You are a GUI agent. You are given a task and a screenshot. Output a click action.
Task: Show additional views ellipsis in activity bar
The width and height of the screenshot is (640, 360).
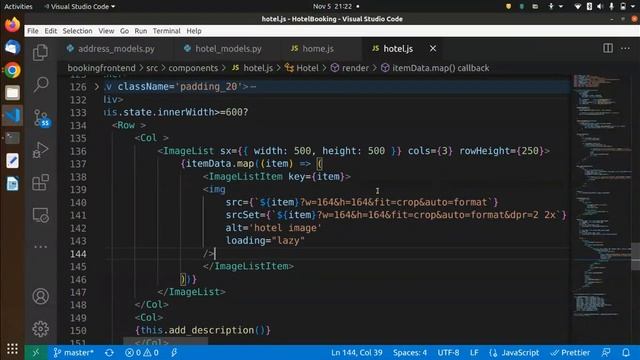(40, 247)
